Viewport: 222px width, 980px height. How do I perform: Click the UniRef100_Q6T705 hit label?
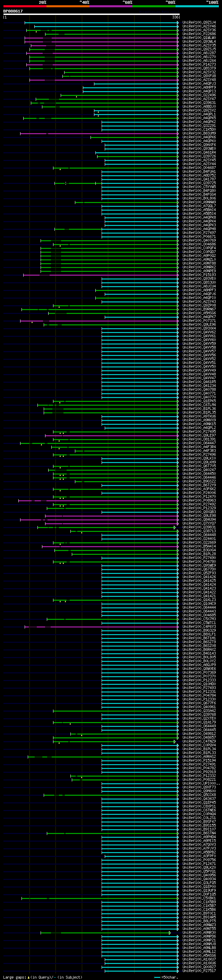pos(199,466)
